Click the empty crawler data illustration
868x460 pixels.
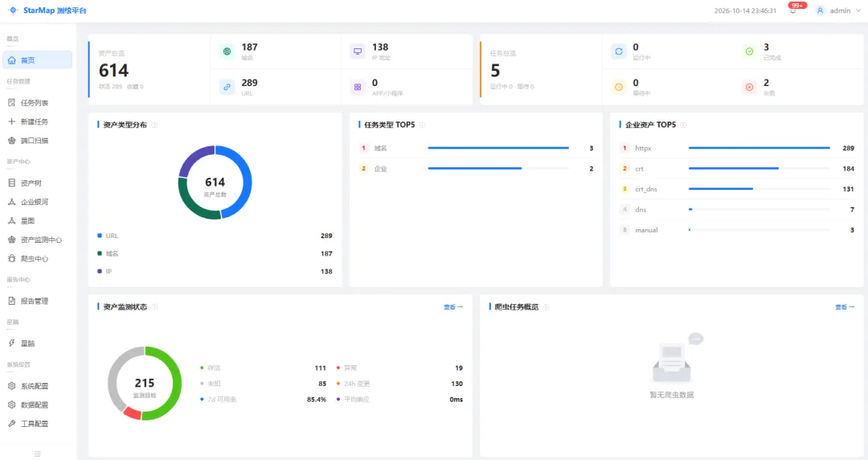tap(677, 358)
